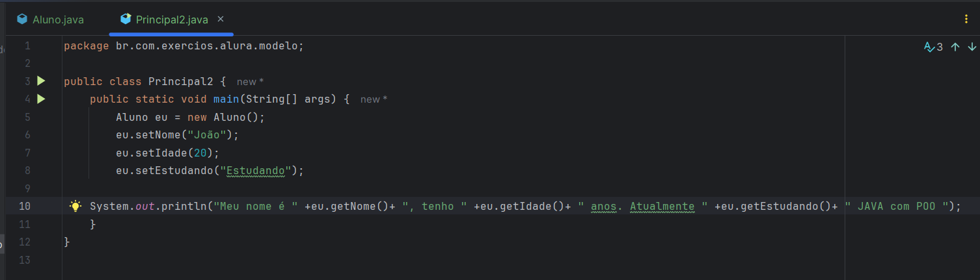Click the "new *" hint beside main method
Viewport: 980px width, 280px height.
pyautogui.click(x=374, y=99)
